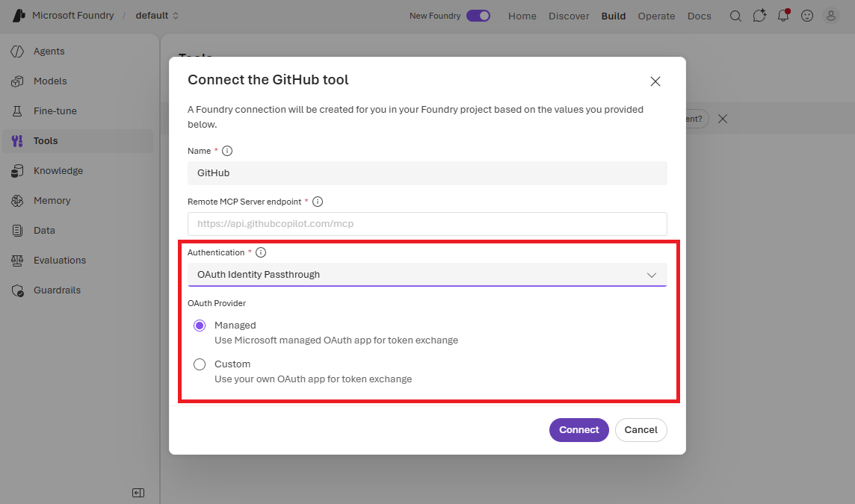855x504 pixels.
Task: Open Models in the sidebar
Action: tap(78, 81)
